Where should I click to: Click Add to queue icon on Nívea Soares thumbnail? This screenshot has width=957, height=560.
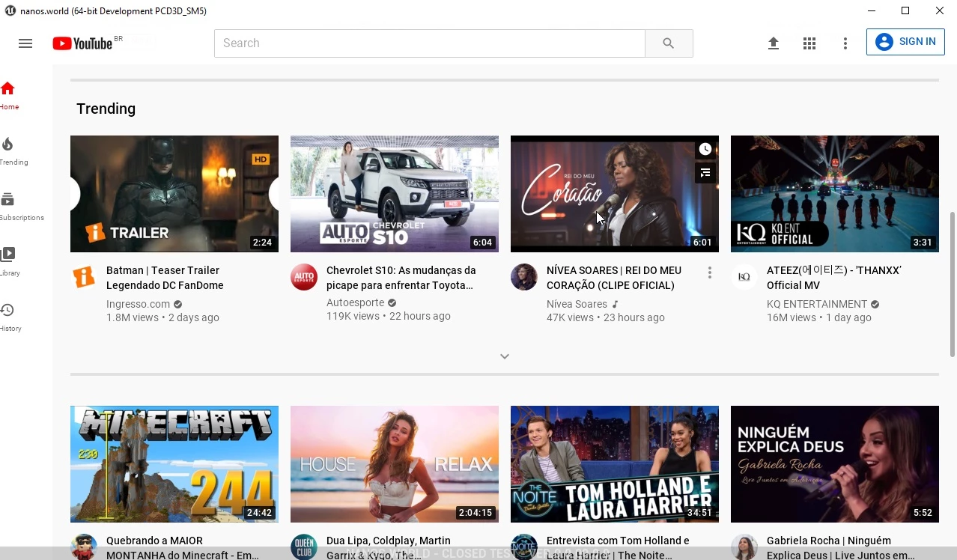705,173
